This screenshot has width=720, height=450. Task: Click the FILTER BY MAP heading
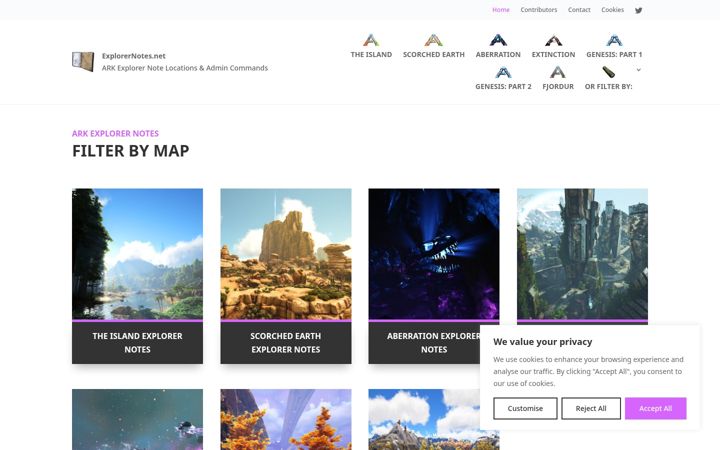[130, 151]
